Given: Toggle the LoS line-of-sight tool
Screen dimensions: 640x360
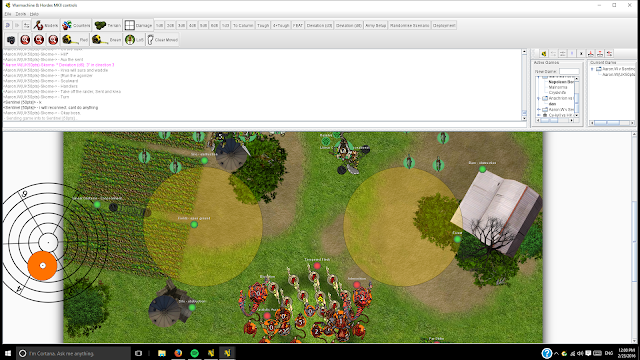Looking at the screenshot, I should tap(134, 40).
